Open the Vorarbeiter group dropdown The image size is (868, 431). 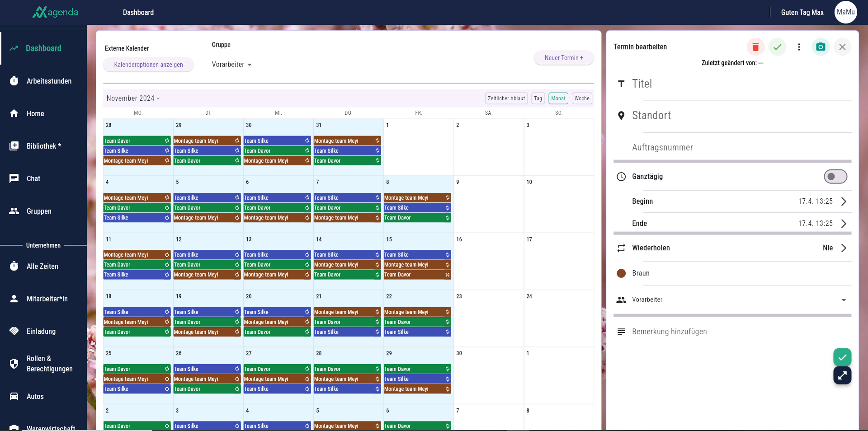231,64
